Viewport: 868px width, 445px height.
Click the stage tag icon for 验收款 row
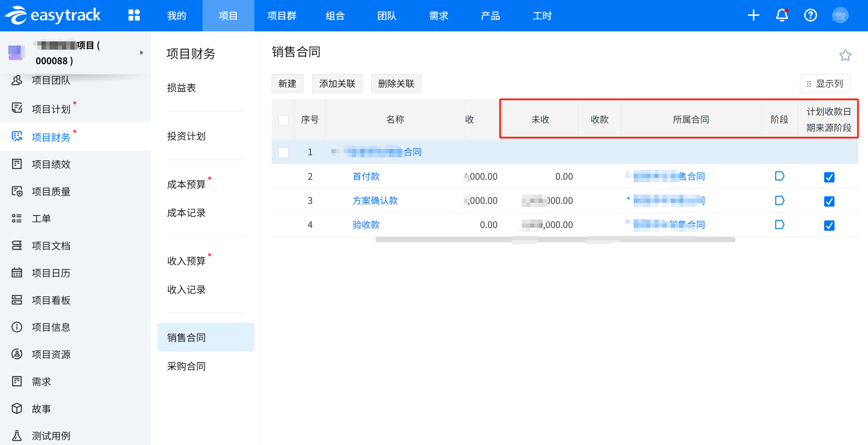[x=779, y=225]
